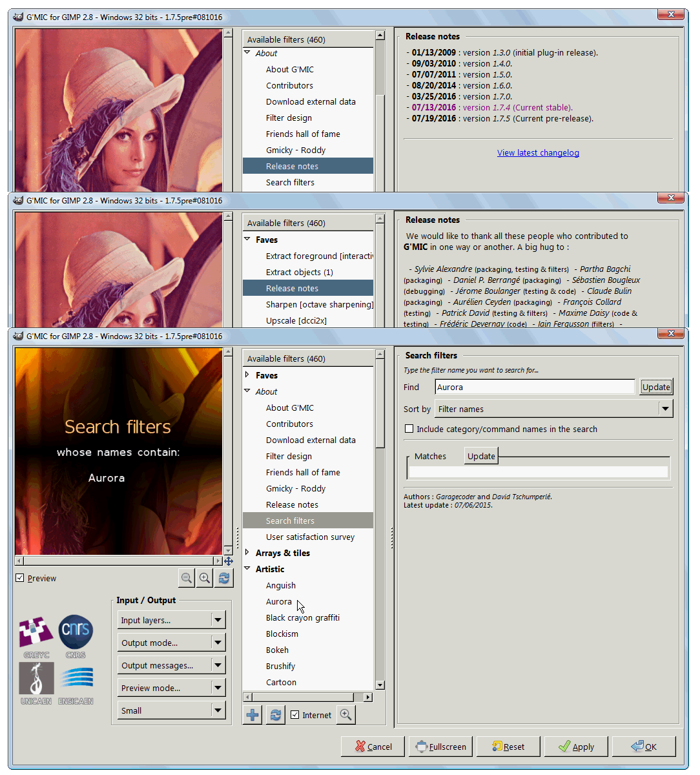Image resolution: width=700 pixels, height=775 pixels.
Task: Collapse the About folder in bottom window
Action: pos(247,391)
